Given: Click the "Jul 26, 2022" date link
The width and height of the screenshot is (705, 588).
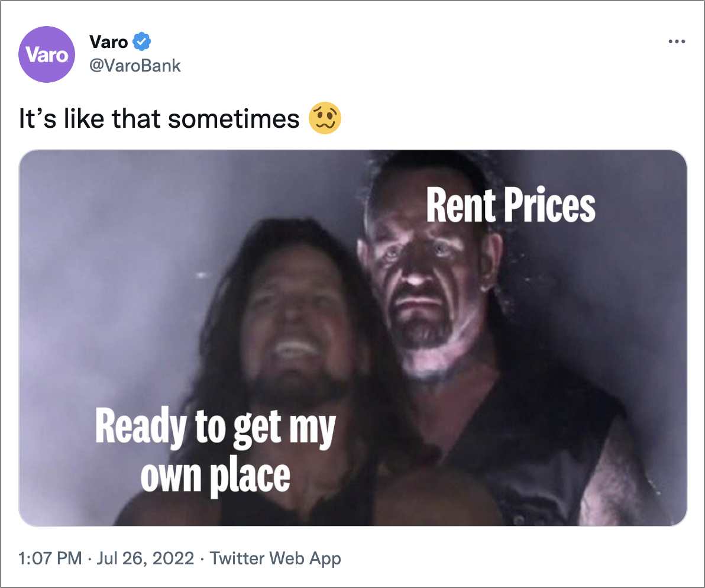Looking at the screenshot, I should pos(145,558).
